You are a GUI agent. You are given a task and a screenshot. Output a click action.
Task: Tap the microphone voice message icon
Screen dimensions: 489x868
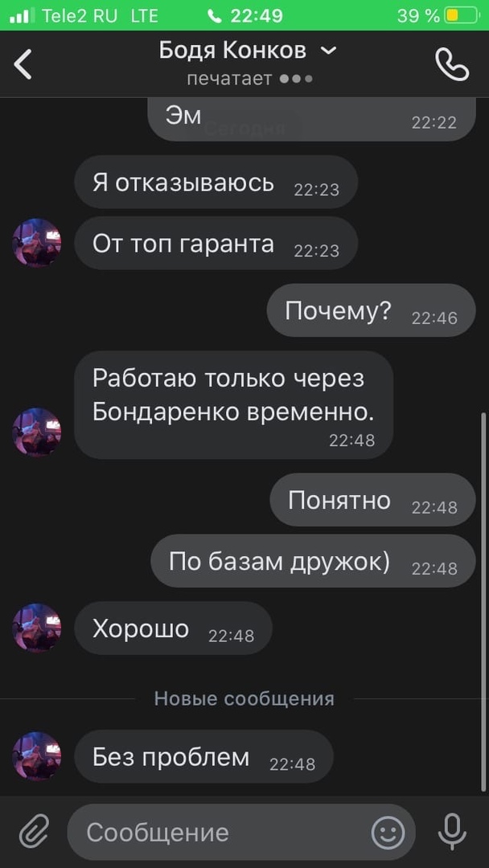point(453,832)
